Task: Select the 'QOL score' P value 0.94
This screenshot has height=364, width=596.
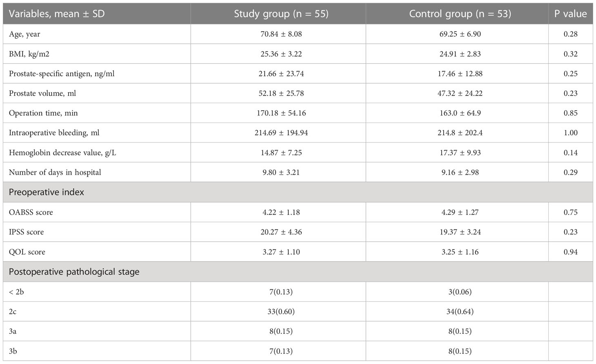Action: coord(570,252)
